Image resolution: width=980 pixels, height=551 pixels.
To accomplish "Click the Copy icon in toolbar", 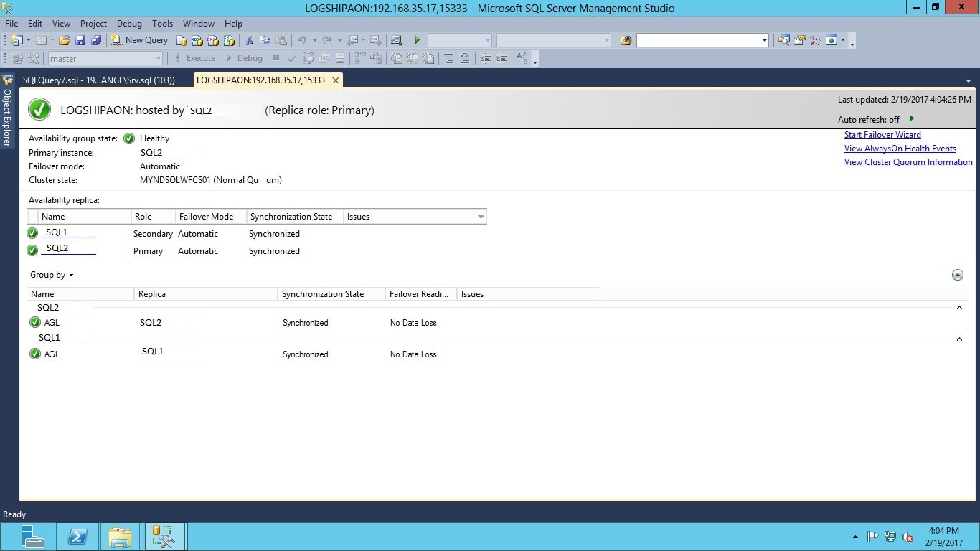I will click(x=265, y=40).
